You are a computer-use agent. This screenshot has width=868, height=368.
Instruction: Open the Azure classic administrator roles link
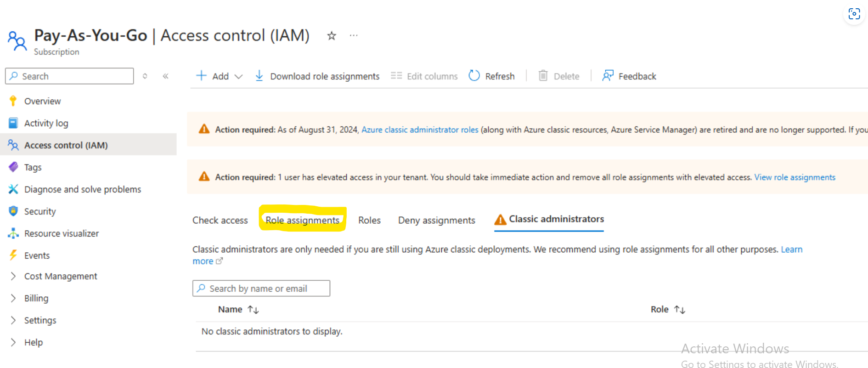pyautogui.click(x=420, y=130)
